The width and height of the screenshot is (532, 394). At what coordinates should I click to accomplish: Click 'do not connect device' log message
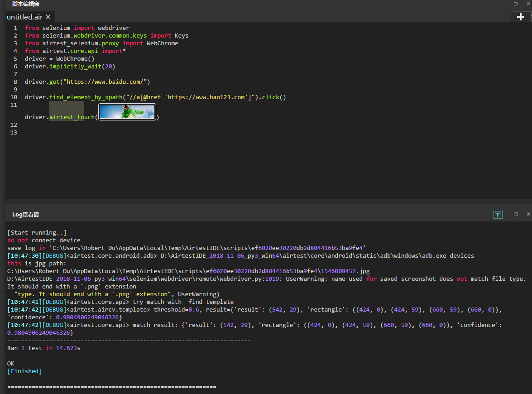(x=44, y=240)
